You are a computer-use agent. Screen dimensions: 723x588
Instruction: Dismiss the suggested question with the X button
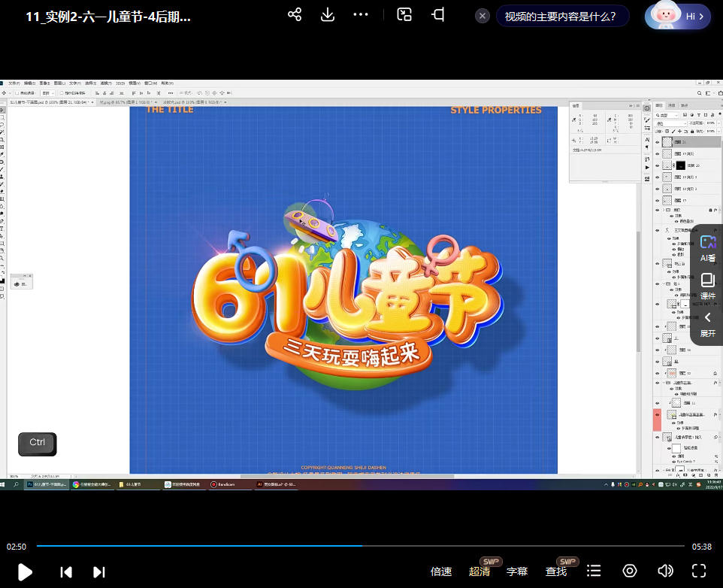point(483,17)
